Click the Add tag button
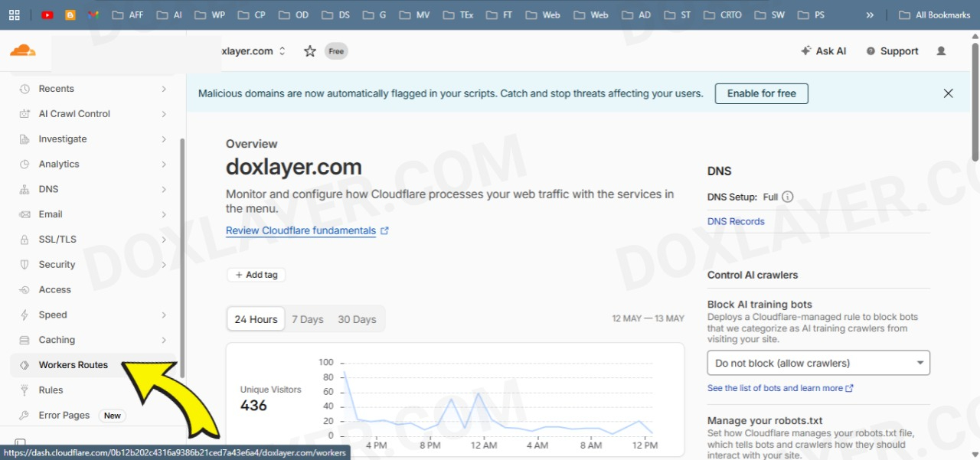 pyautogui.click(x=256, y=275)
